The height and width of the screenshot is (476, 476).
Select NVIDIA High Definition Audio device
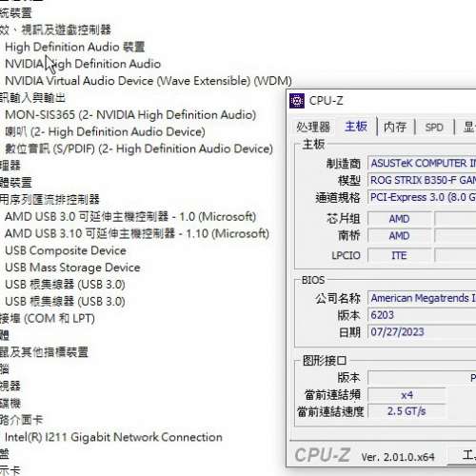click(83, 64)
